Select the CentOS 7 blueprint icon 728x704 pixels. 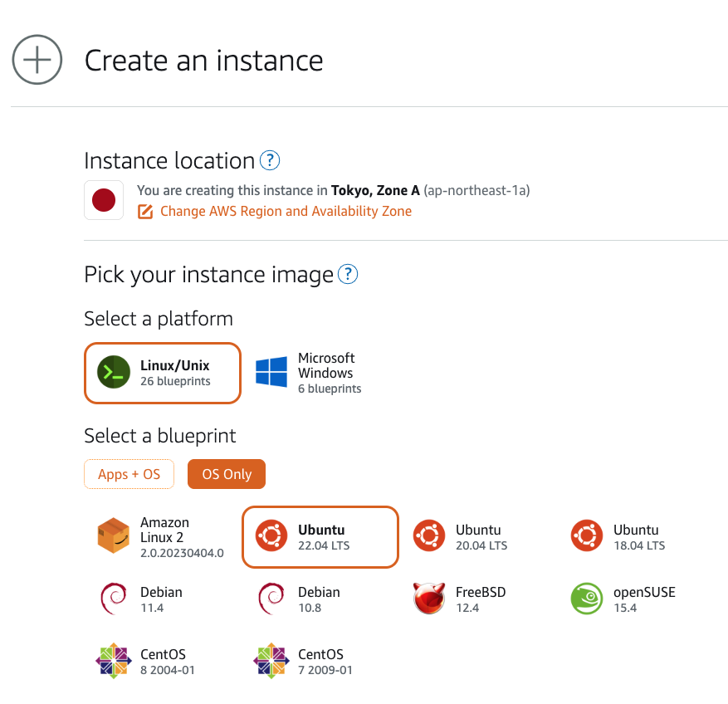click(271, 661)
